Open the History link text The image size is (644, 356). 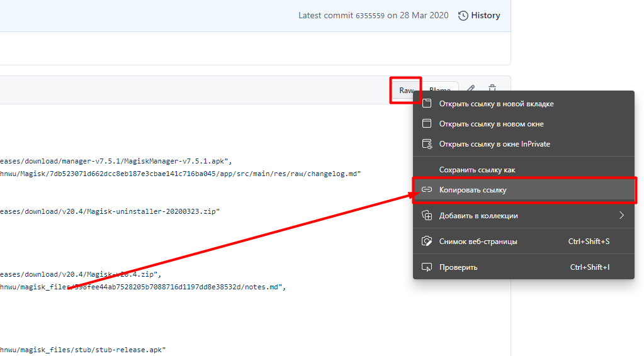[485, 16]
